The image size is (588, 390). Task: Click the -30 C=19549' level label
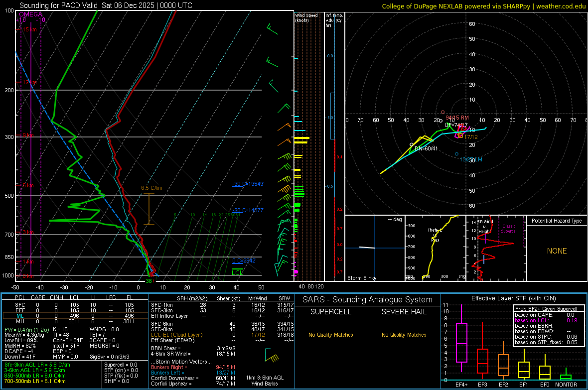[248, 184]
